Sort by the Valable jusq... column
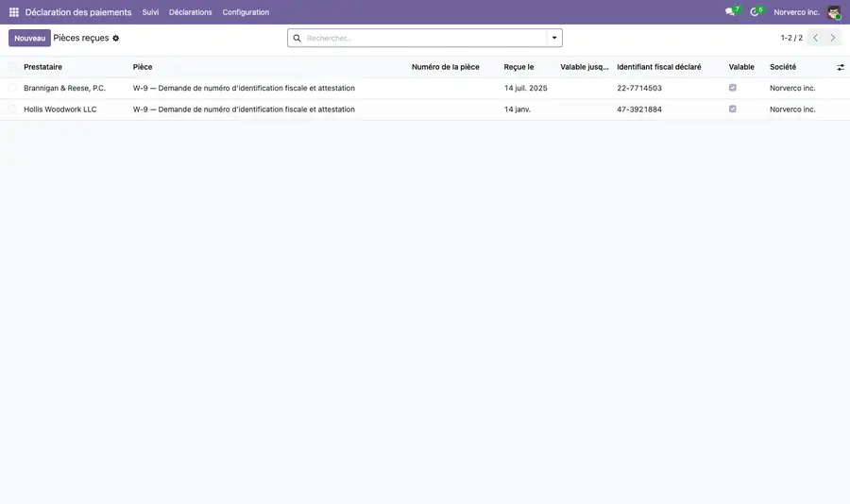The width and height of the screenshot is (850, 504). click(585, 67)
